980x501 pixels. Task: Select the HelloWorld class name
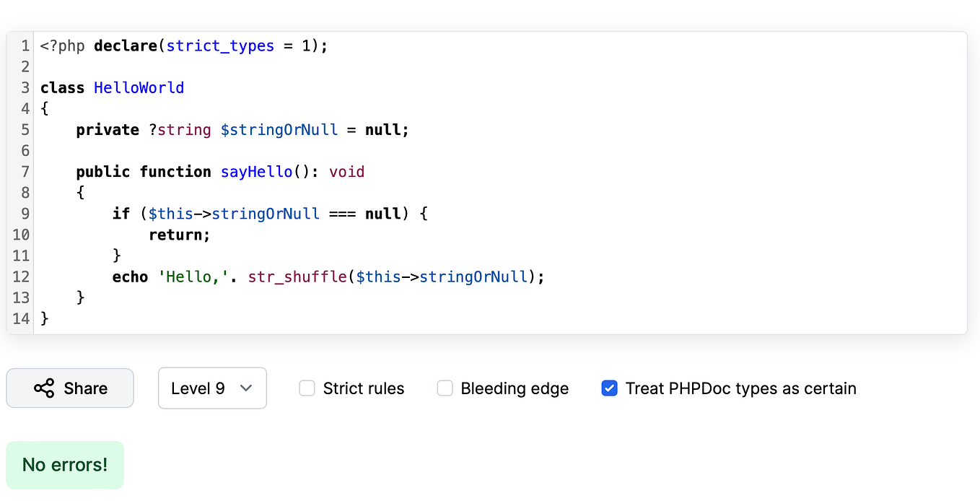(139, 87)
